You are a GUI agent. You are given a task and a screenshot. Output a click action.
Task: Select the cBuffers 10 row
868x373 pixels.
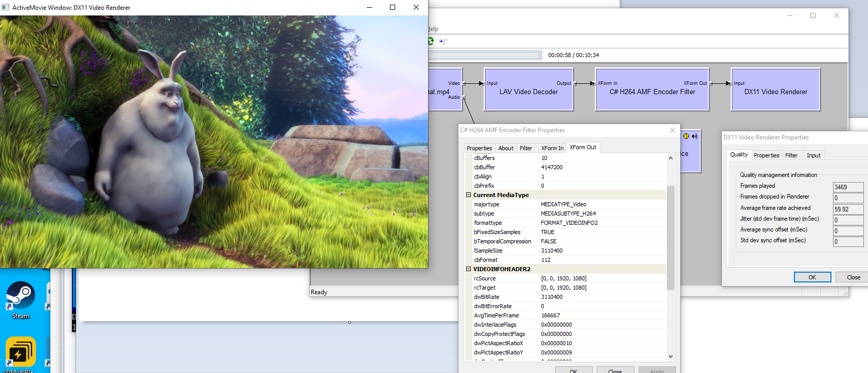pos(569,158)
